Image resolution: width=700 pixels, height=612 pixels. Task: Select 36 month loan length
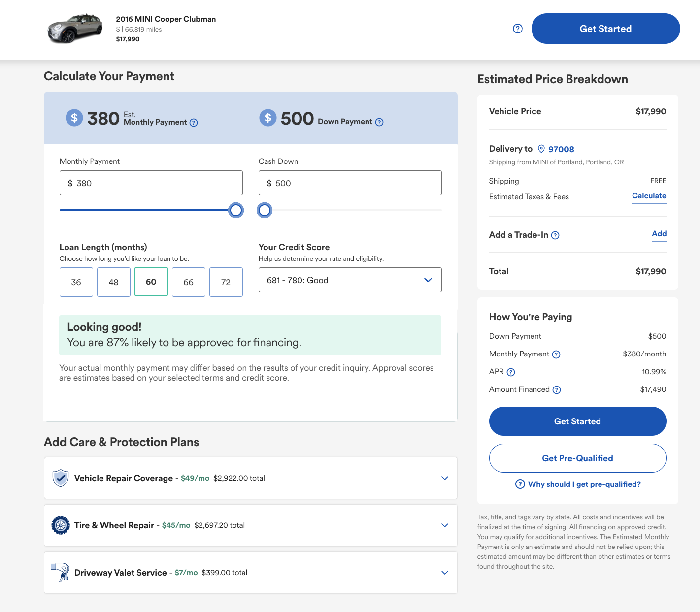pos(76,282)
